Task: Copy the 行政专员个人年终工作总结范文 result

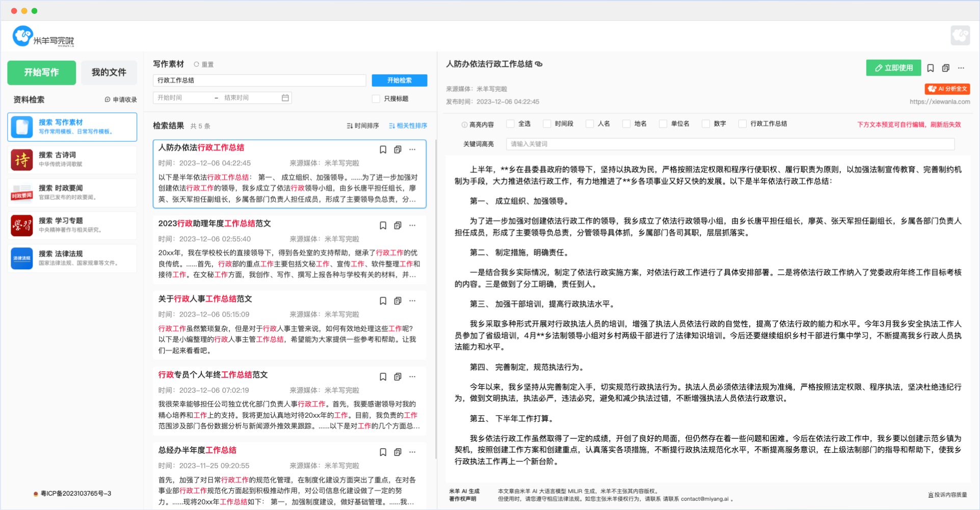Action: (x=398, y=376)
